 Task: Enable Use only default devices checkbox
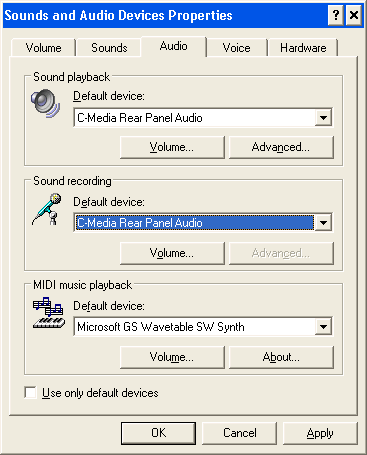coord(30,392)
